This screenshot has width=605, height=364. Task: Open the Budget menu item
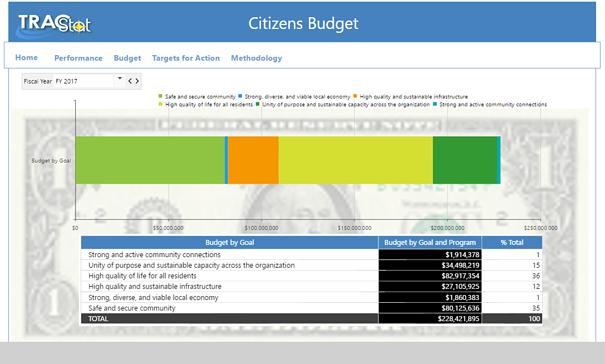tap(127, 58)
